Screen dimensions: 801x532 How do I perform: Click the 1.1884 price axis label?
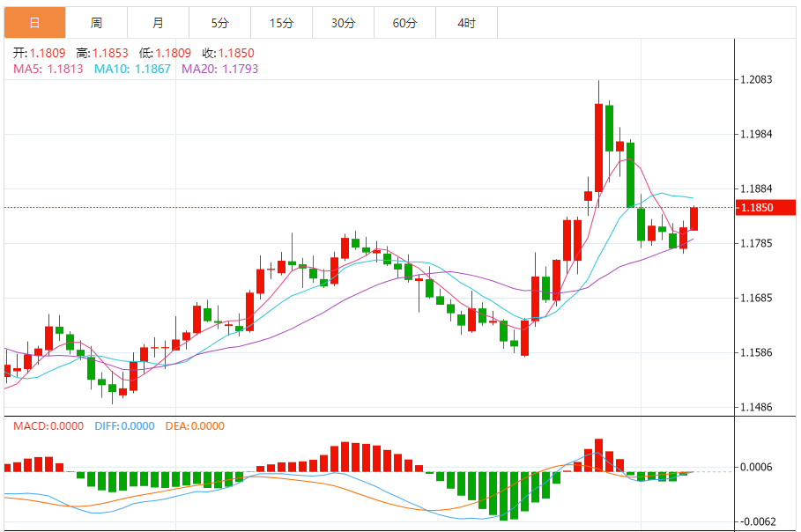coord(756,188)
